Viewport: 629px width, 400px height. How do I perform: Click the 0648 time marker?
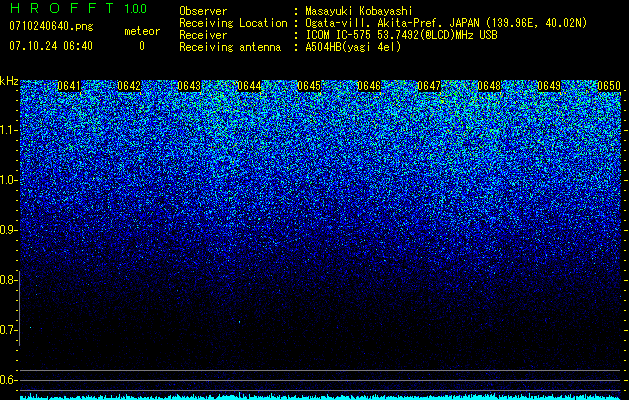tap(489, 86)
